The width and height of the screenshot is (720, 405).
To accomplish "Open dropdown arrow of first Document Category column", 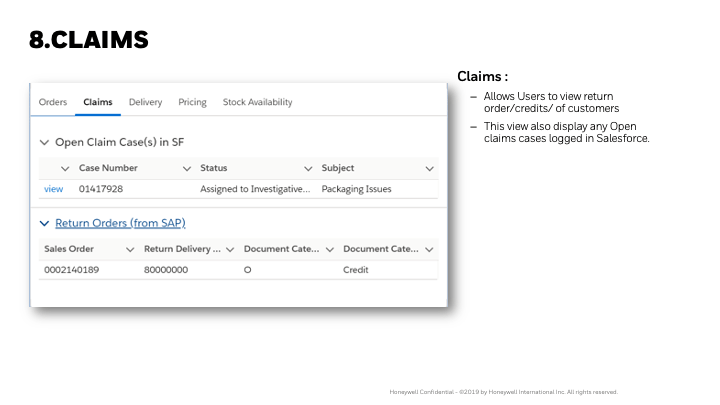I will tap(329, 249).
